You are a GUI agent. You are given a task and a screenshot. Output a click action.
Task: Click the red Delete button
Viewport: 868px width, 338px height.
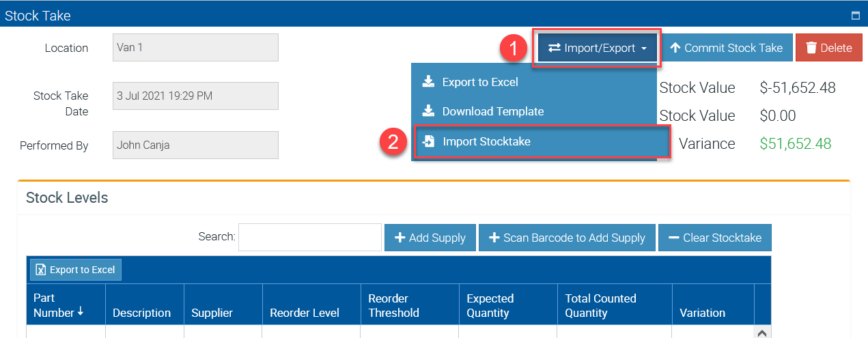pyautogui.click(x=828, y=48)
